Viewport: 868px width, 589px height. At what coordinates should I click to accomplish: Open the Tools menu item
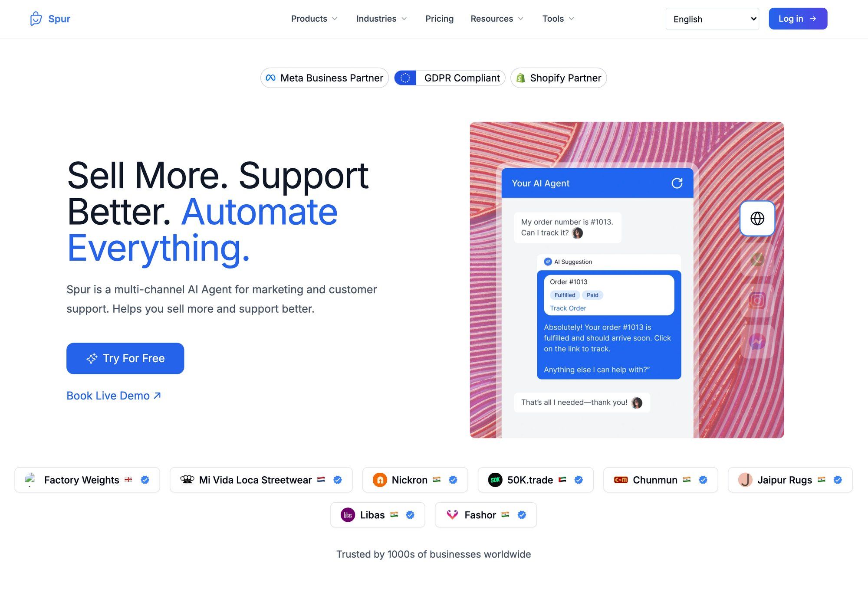558,19
